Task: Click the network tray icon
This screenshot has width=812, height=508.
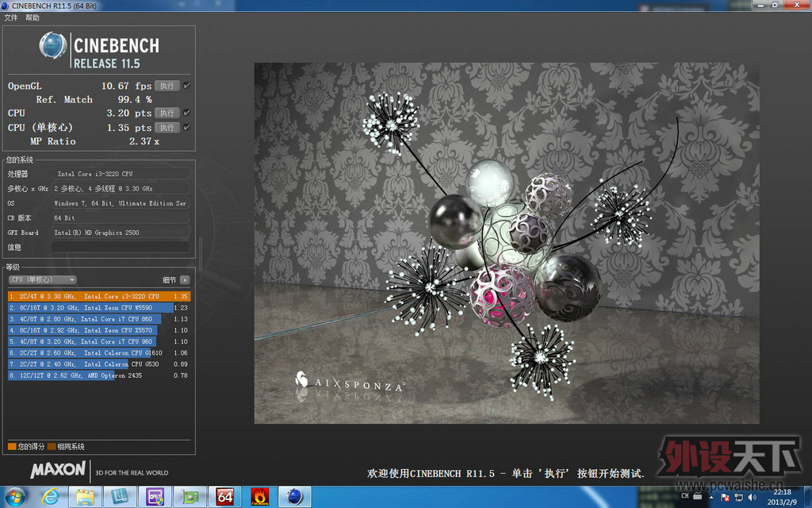Action: (739, 497)
